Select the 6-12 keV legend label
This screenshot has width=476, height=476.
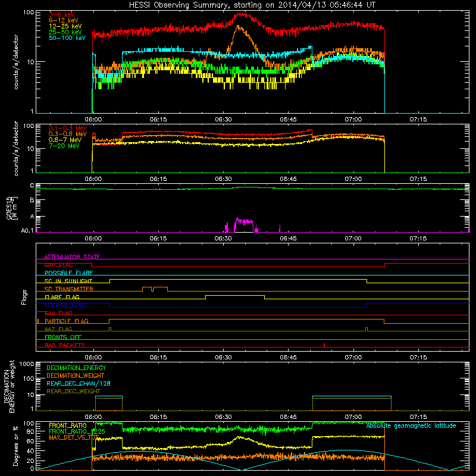[x=63, y=20]
